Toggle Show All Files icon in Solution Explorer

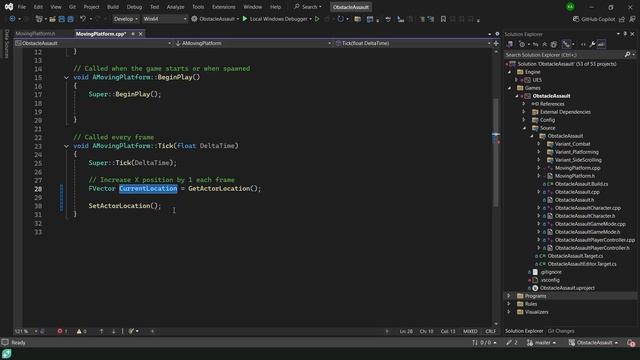554,44
